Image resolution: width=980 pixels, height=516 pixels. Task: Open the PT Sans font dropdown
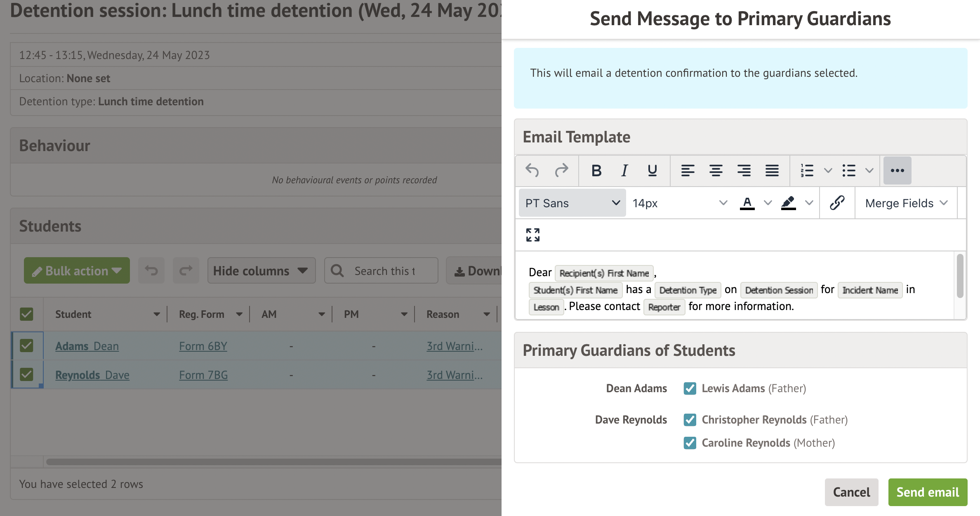coord(572,203)
